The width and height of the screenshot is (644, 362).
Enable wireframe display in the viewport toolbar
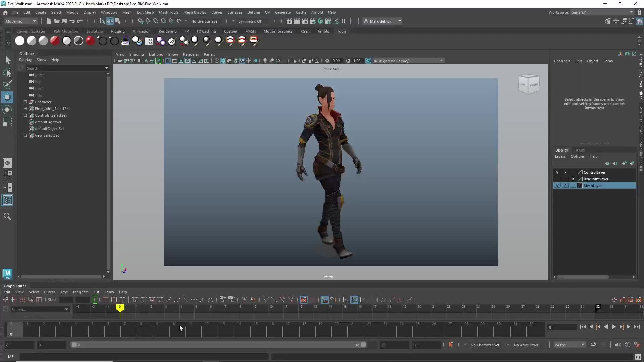click(217, 61)
